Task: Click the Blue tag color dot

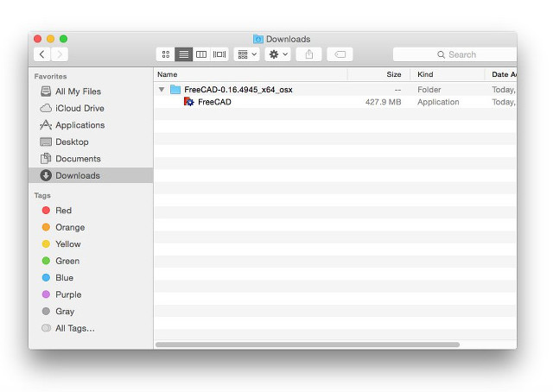Action: (46, 278)
